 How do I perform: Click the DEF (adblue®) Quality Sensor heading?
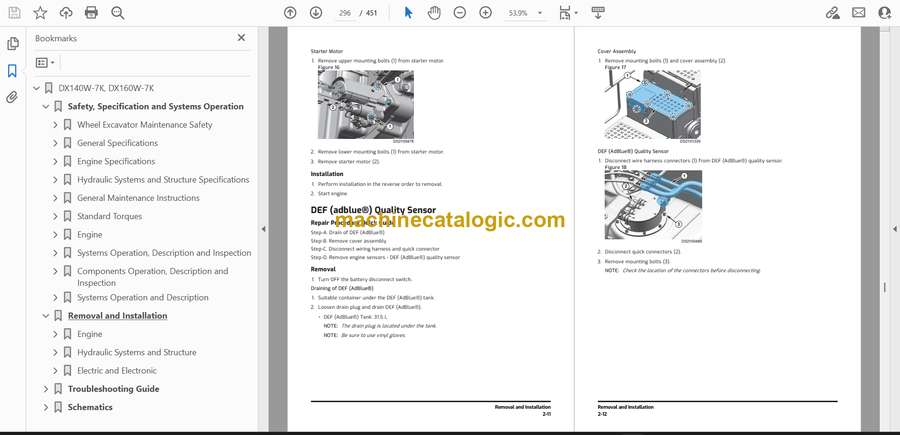point(373,210)
